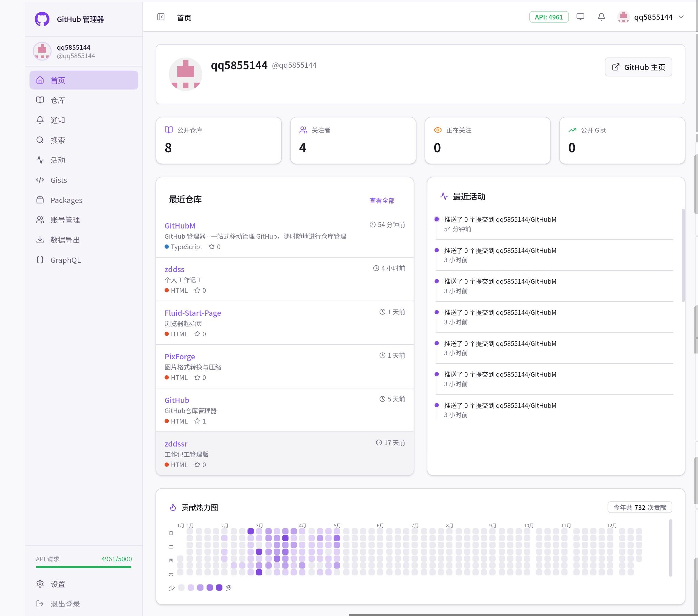Click the GitHub 主页 button

(638, 67)
